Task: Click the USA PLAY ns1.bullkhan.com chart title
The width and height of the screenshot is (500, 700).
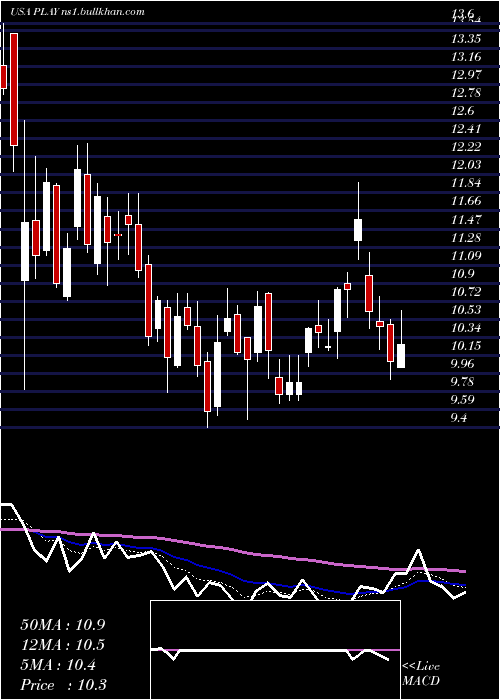Action: (x=78, y=12)
